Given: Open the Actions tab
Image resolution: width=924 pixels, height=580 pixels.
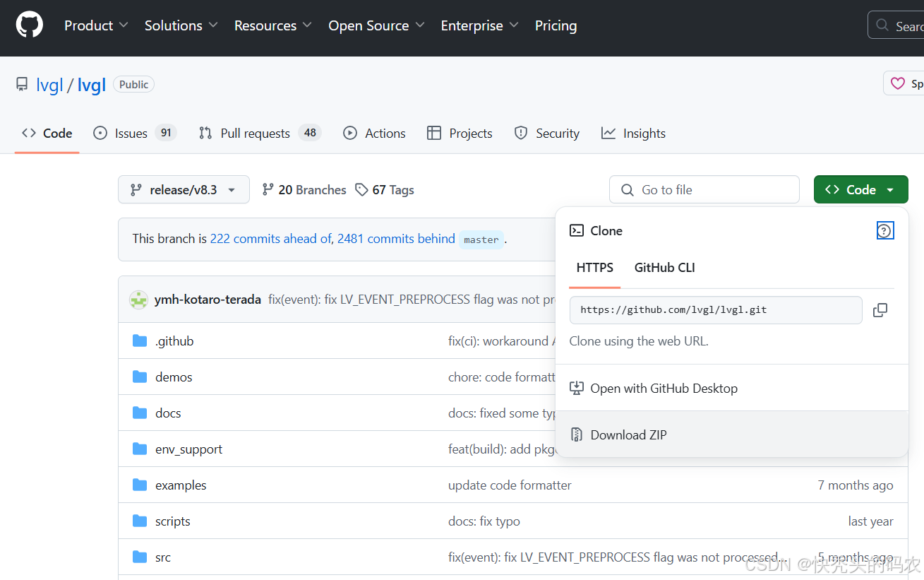Looking at the screenshot, I should point(374,134).
